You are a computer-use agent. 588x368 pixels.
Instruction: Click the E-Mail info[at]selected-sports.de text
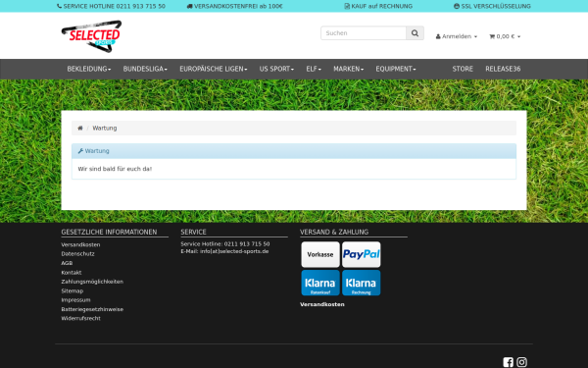pos(224,251)
